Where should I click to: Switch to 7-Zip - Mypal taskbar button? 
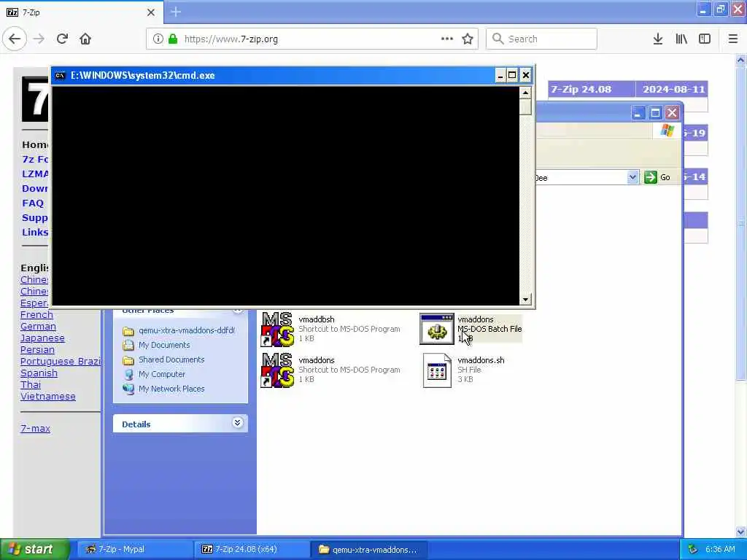point(133,550)
